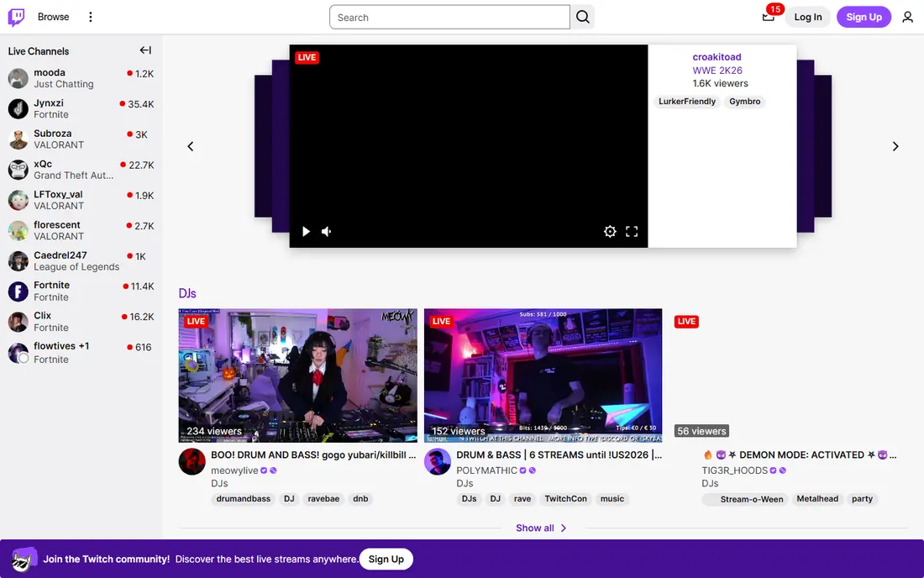Mute the featured stream volume
The height and width of the screenshot is (578, 924).
[x=327, y=232]
